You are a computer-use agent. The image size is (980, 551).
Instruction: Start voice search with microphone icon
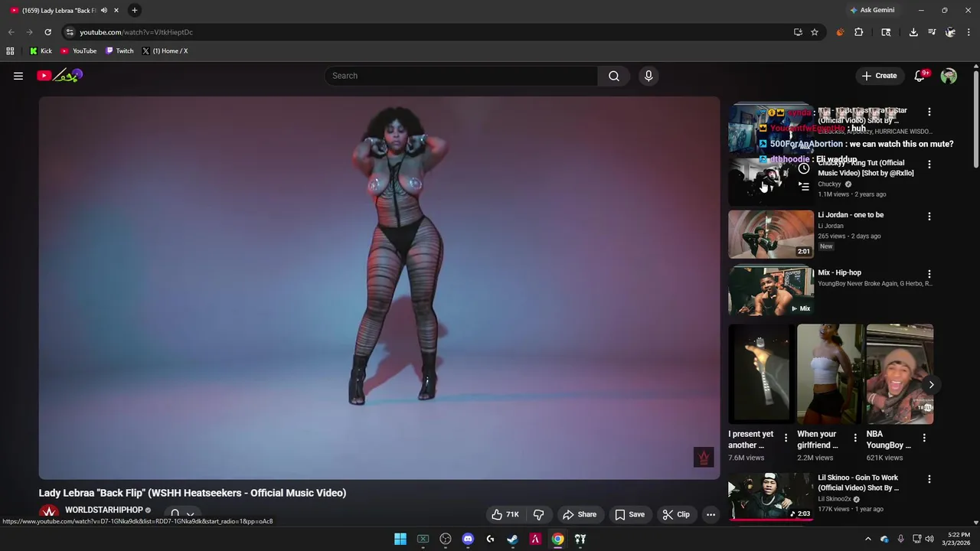[648, 76]
